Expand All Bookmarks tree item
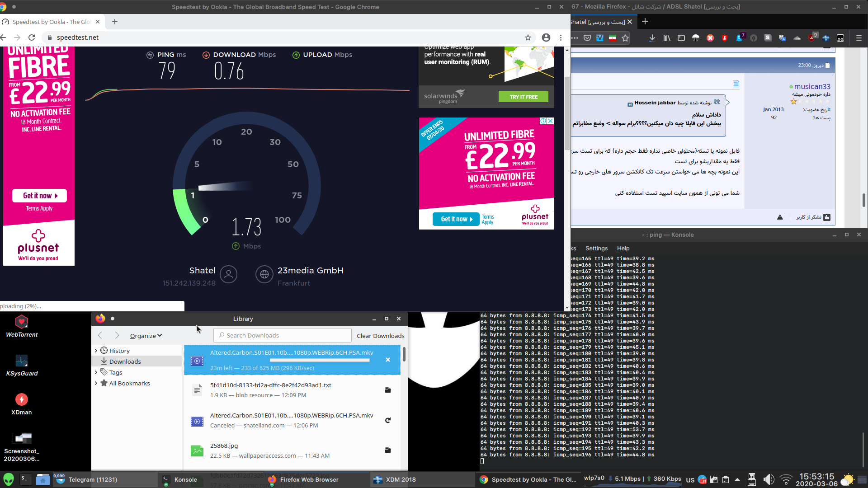Screen dimensions: 868x488 click(96, 383)
